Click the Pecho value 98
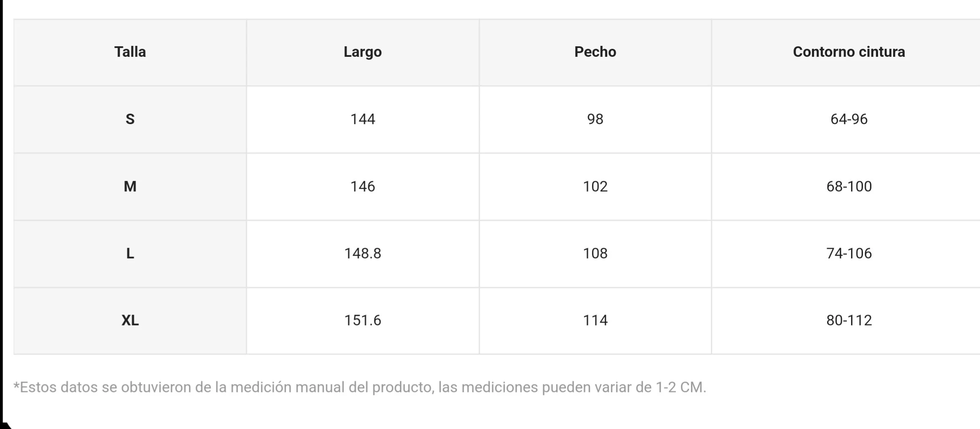The height and width of the screenshot is (429, 980). 595,119
